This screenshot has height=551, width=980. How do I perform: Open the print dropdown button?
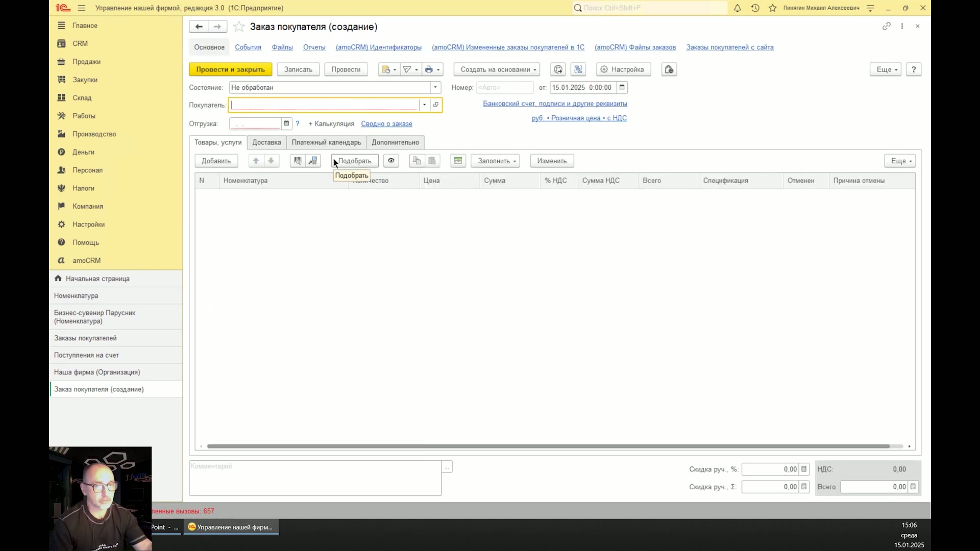(432, 69)
